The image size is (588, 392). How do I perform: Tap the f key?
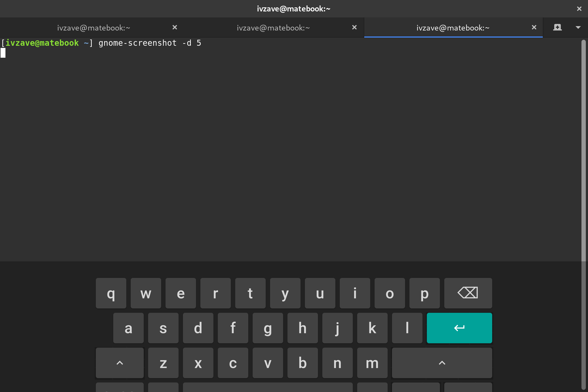coord(233,328)
